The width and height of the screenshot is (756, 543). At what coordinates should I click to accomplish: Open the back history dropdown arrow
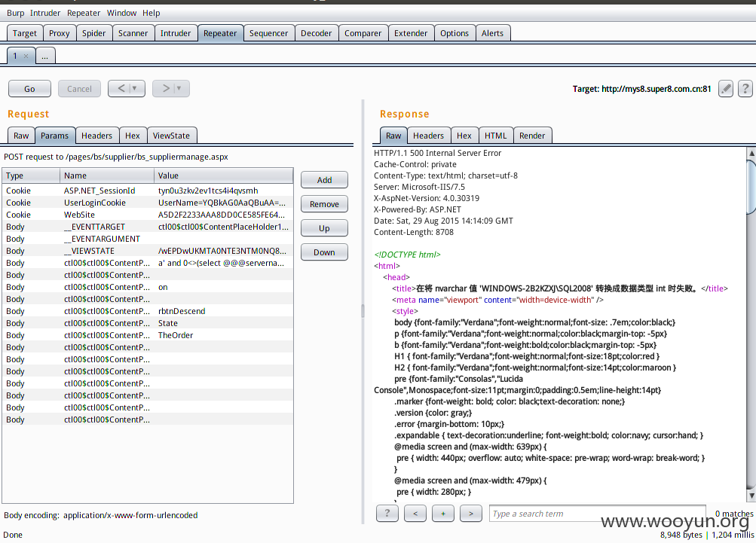[134, 89]
